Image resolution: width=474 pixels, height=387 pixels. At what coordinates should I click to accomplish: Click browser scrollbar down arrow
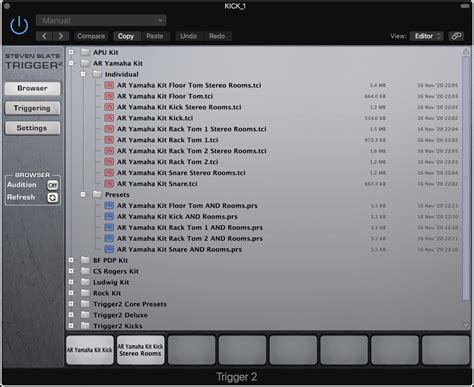coord(466,325)
